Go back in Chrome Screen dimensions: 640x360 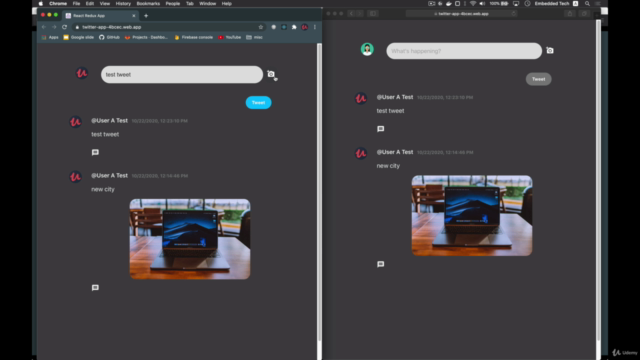[x=44, y=27]
